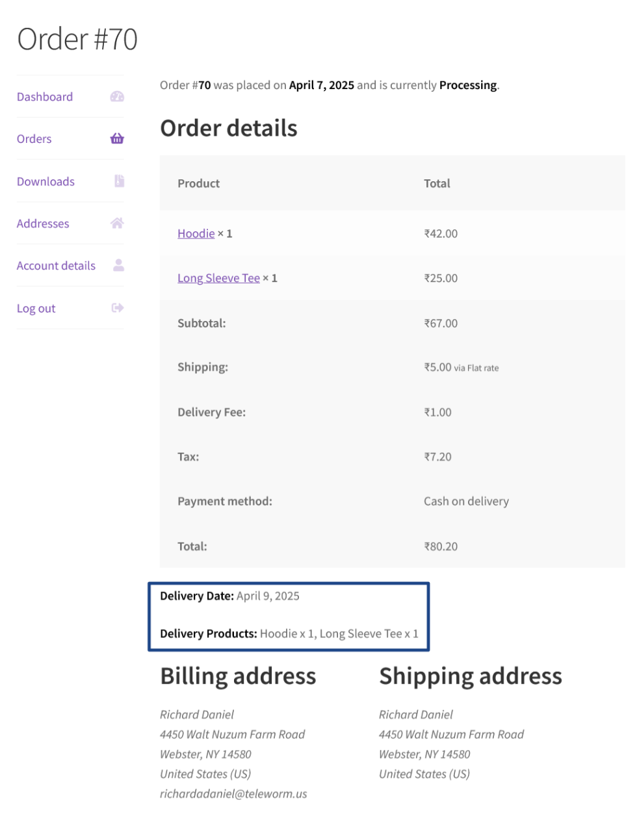Screen dimensions: 637x840
Task: Click the Orders basket icon
Action: pyautogui.click(x=117, y=138)
